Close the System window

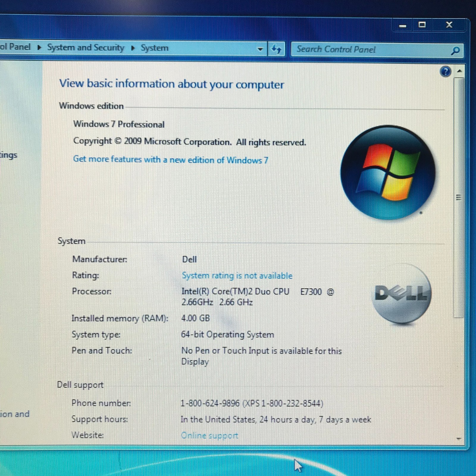pyautogui.click(x=449, y=25)
